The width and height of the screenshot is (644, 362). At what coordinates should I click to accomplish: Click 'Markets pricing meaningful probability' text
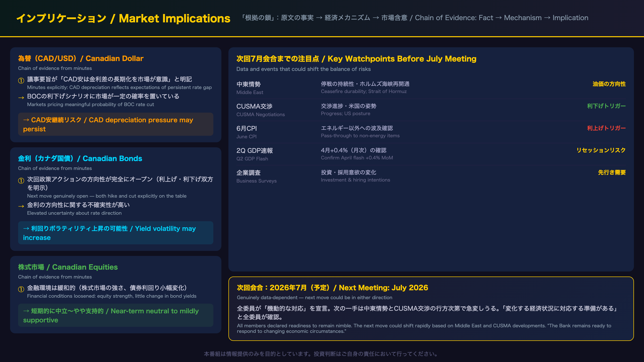coord(91,104)
